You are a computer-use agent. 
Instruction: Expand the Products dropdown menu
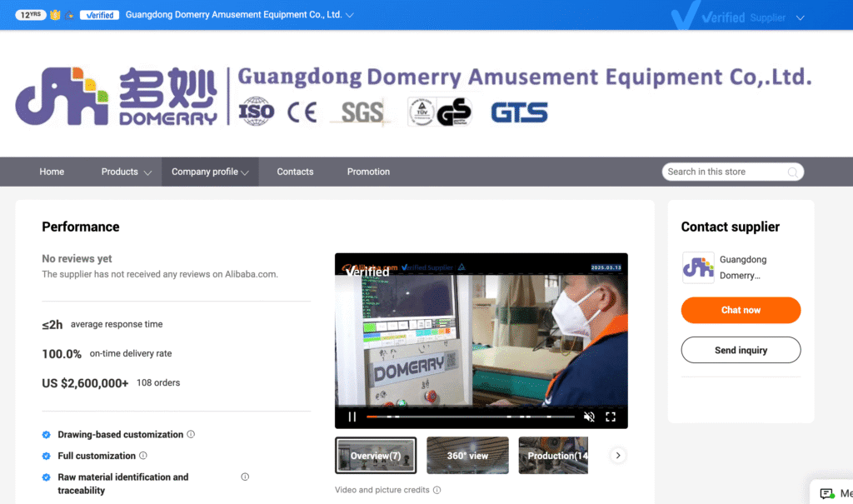point(125,172)
